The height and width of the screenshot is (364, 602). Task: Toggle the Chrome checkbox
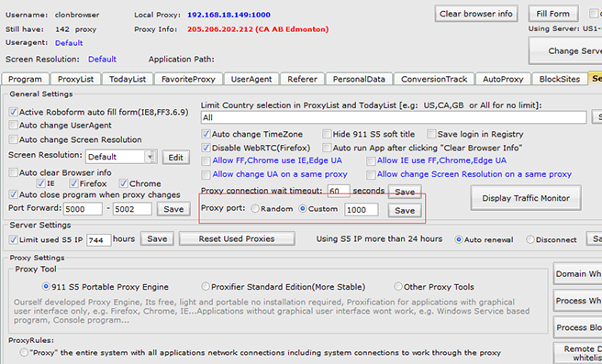pyautogui.click(x=123, y=183)
